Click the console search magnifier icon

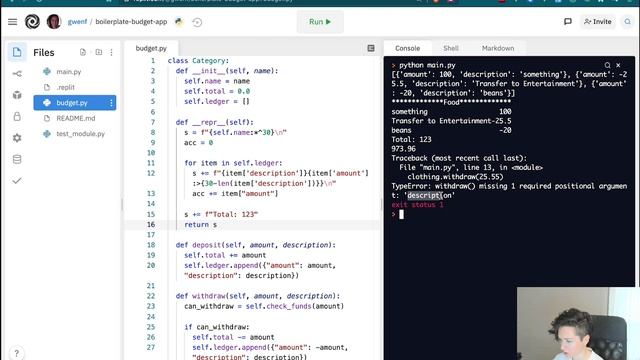[x=607, y=65]
